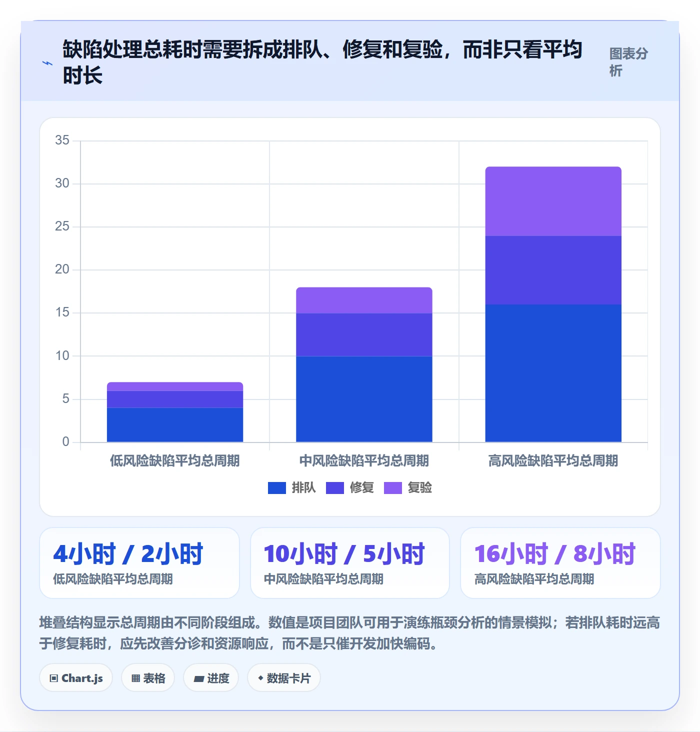
Task: Click the 低风险缺陷平均总周期 x-axis label under the chart
Action: pos(175,460)
